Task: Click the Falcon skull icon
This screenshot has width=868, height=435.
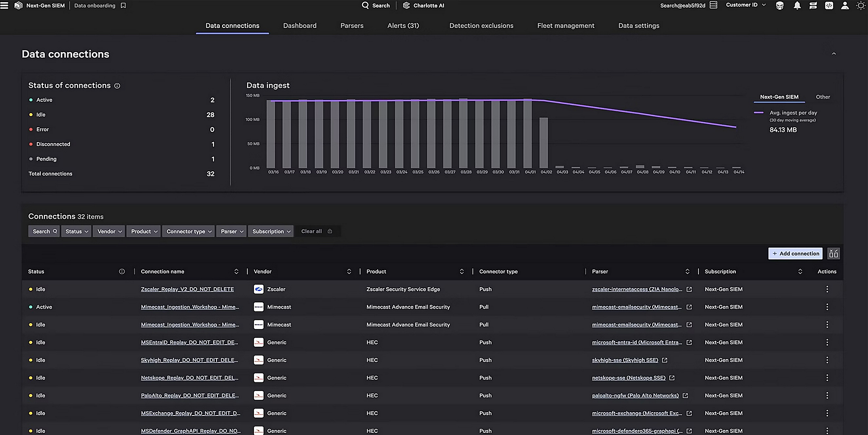Action: tap(779, 6)
